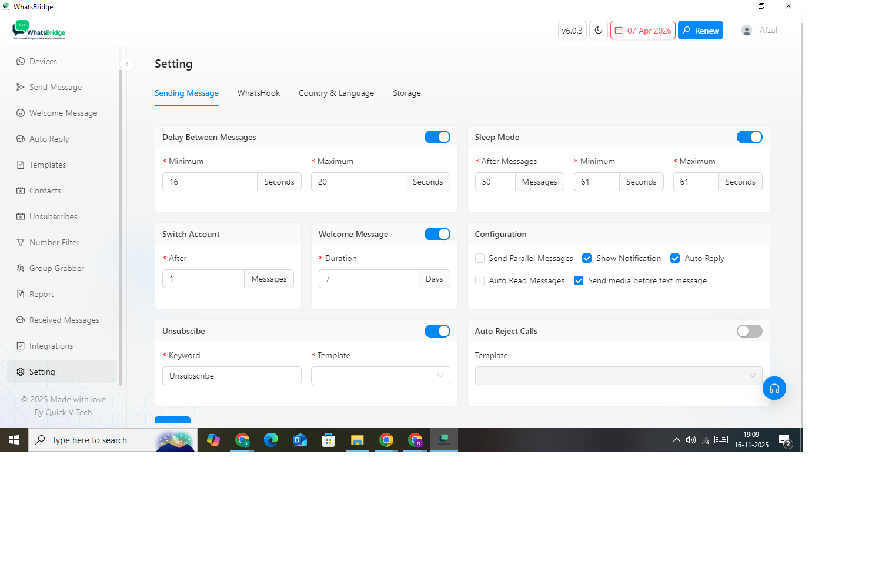
Task: Uncheck the Show Notification checkbox
Action: click(x=587, y=258)
